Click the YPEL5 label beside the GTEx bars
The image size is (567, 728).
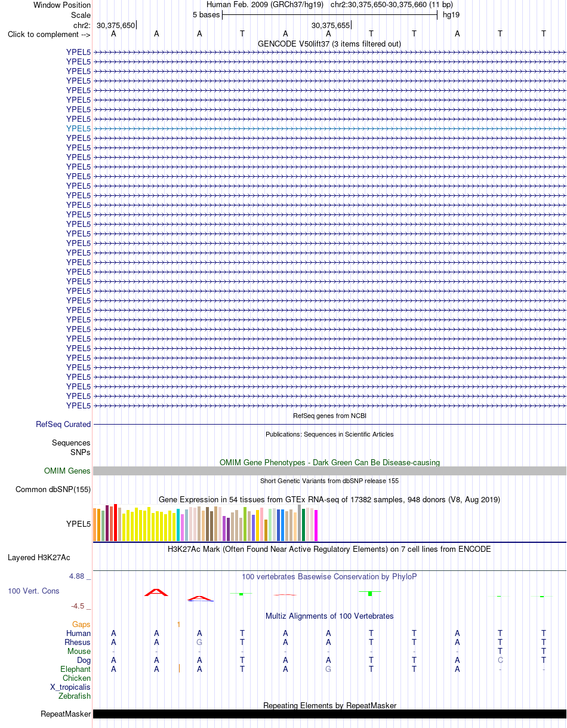tap(79, 524)
